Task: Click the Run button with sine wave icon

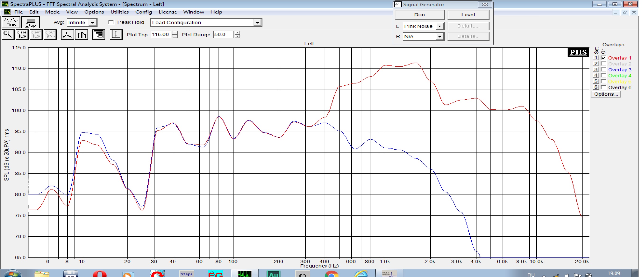Action: click(11, 22)
